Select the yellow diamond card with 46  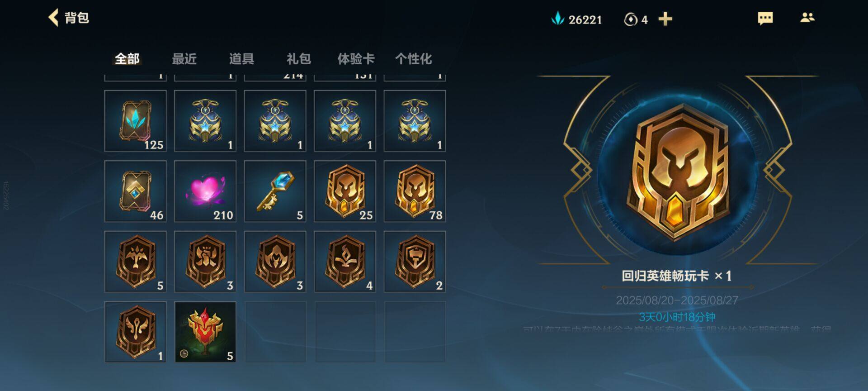click(x=135, y=191)
